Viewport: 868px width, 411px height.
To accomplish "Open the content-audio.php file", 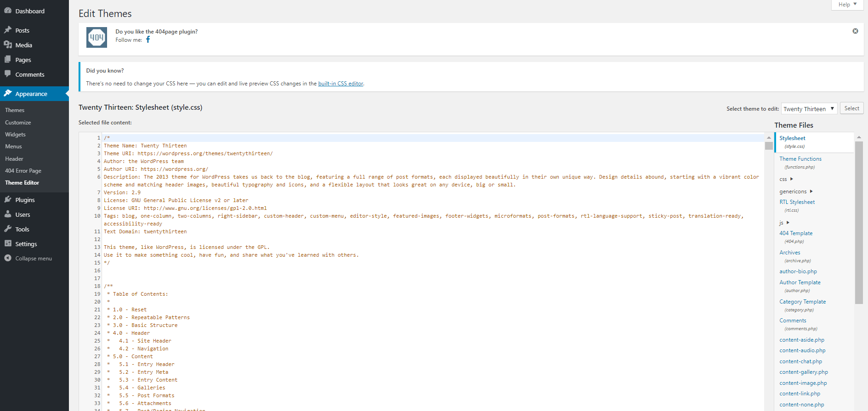I will 802,350.
